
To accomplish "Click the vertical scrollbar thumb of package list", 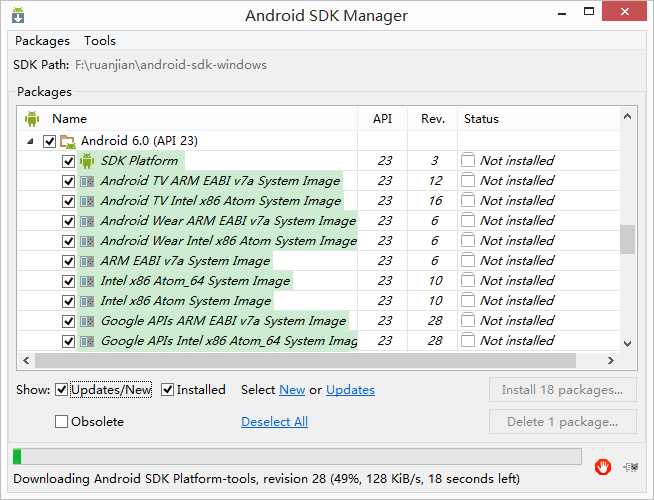I will click(x=627, y=239).
